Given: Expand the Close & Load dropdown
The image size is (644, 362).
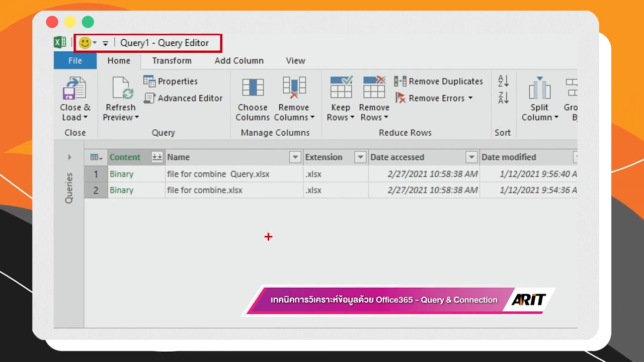Looking at the screenshot, I should (x=85, y=117).
